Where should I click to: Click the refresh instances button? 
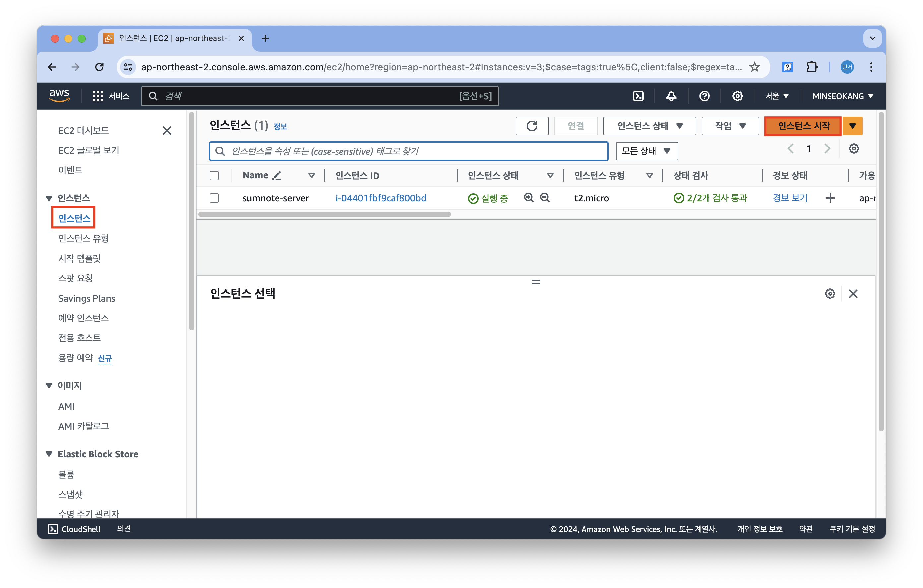pos(532,126)
